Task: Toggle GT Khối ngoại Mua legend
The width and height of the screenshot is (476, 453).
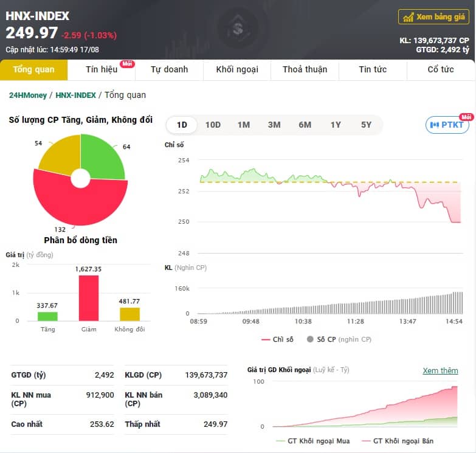Action: click(x=313, y=441)
